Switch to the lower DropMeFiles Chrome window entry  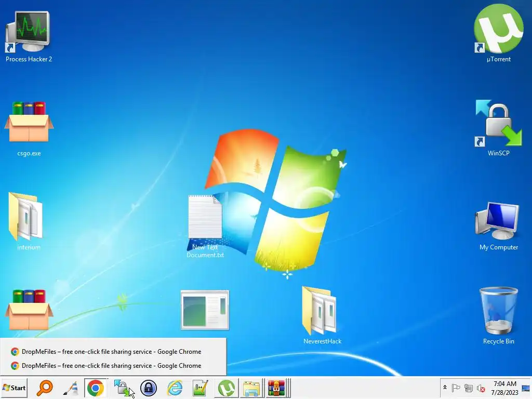click(x=113, y=365)
